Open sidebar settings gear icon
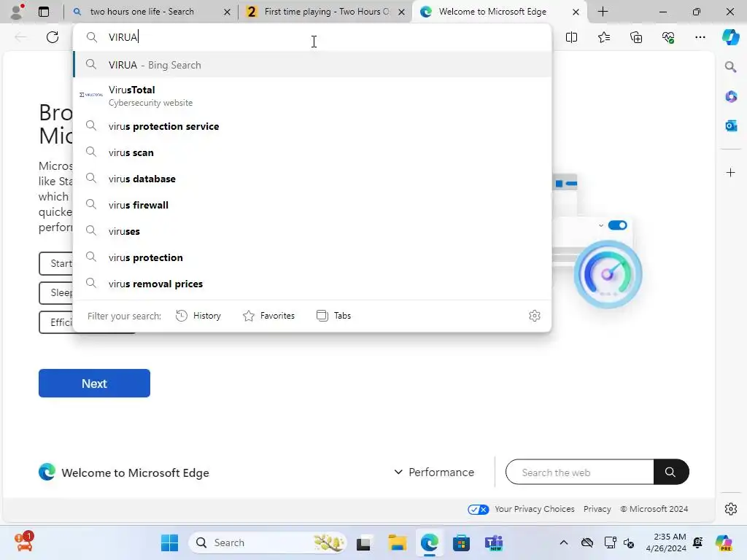Viewport: 747px width, 560px height. click(730, 509)
